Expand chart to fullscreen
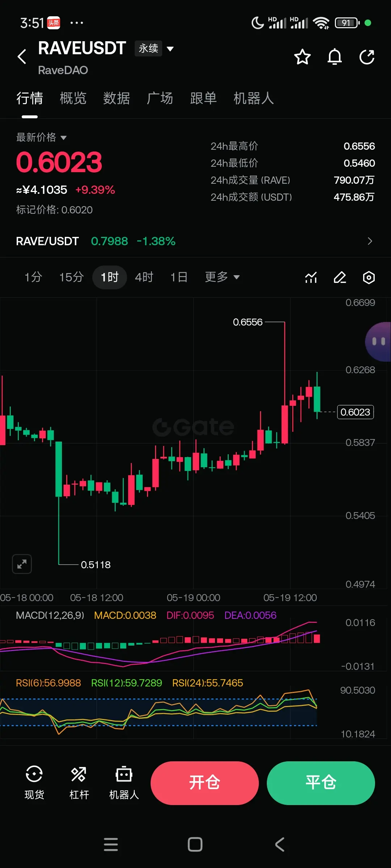This screenshot has width=391, height=868. 22,564
